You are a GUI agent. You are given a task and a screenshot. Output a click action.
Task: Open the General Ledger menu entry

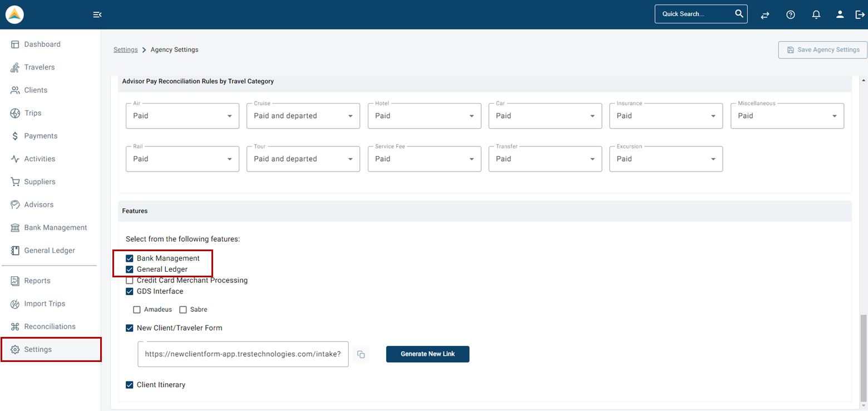(x=49, y=250)
